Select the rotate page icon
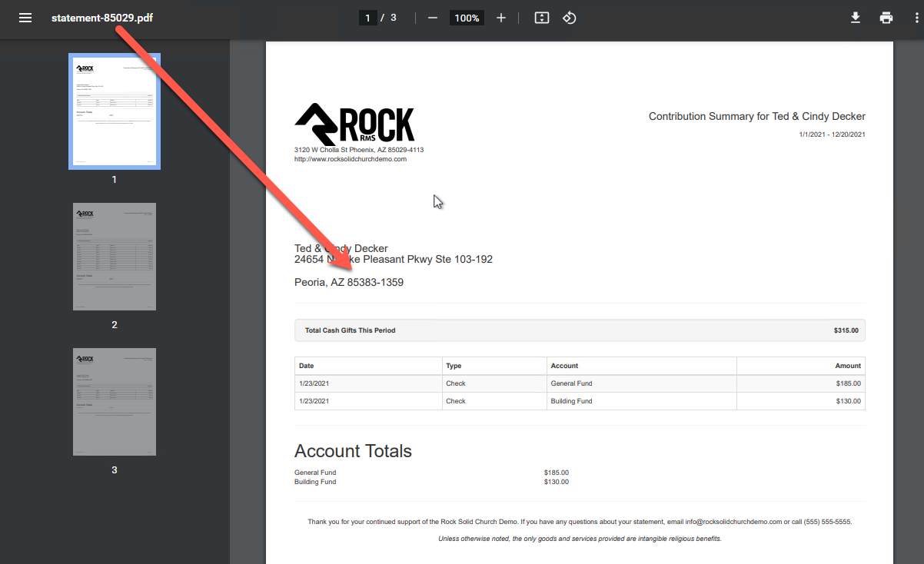The image size is (924, 564). tap(569, 17)
